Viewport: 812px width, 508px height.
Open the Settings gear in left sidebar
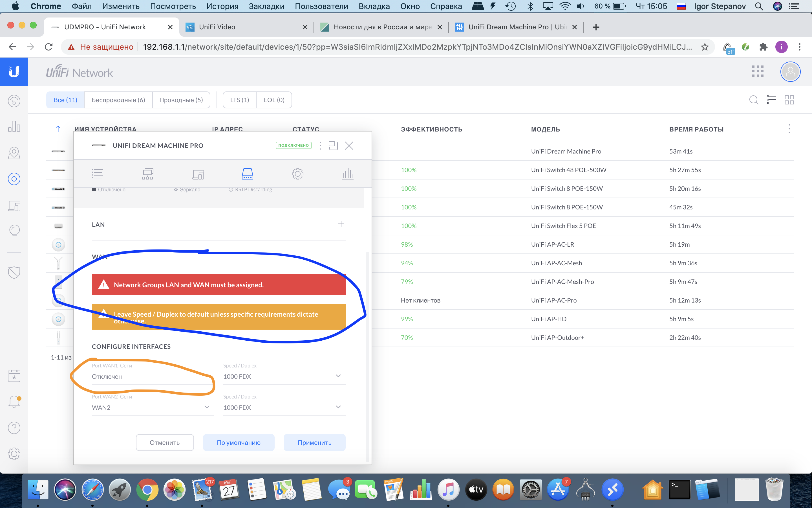click(14, 454)
